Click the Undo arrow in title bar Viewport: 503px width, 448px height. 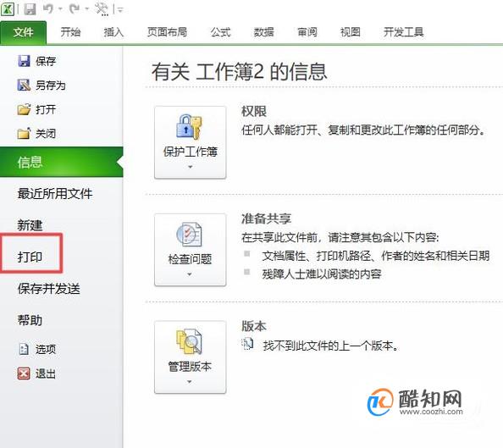(48, 8)
